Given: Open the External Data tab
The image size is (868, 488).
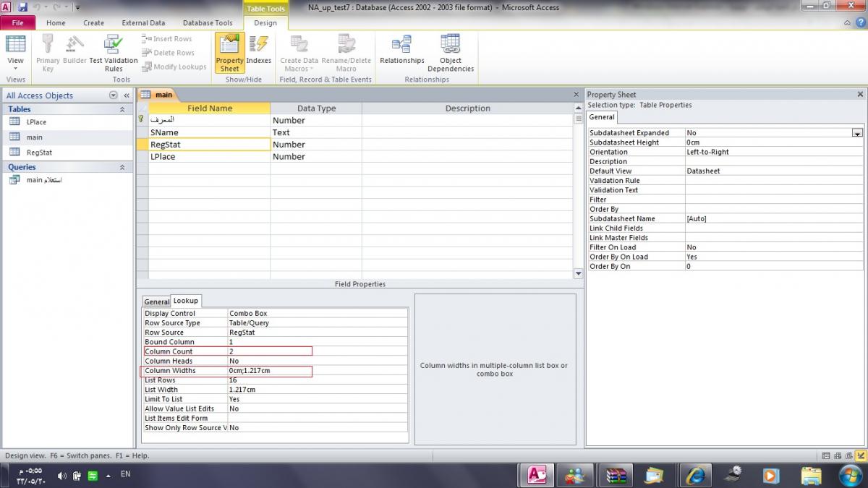Looking at the screenshot, I should (x=143, y=23).
